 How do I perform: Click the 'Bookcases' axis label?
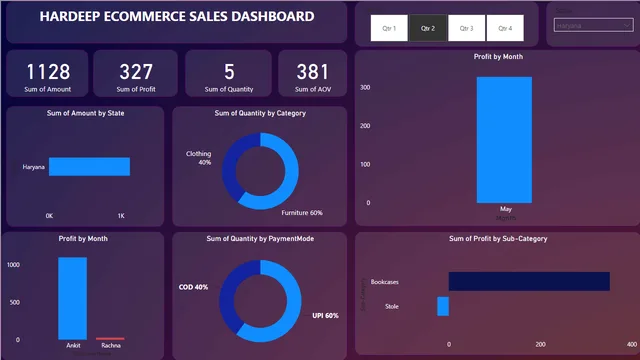click(384, 282)
